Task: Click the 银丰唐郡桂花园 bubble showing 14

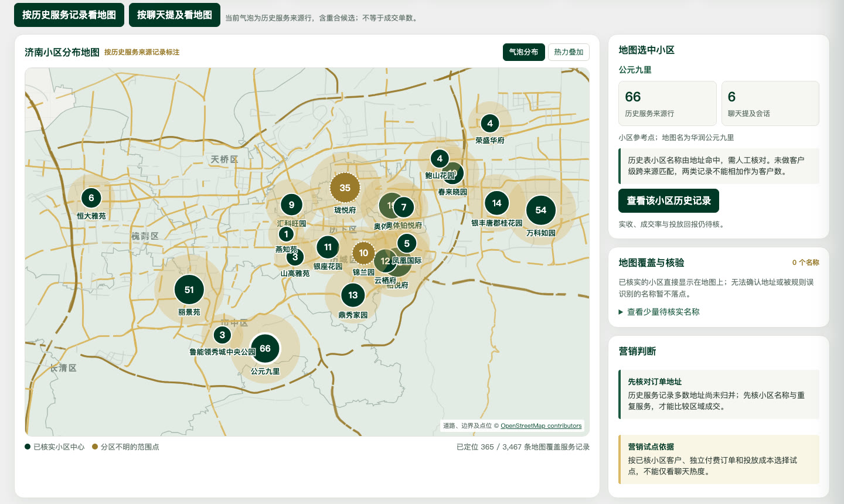Action: [497, 203]
